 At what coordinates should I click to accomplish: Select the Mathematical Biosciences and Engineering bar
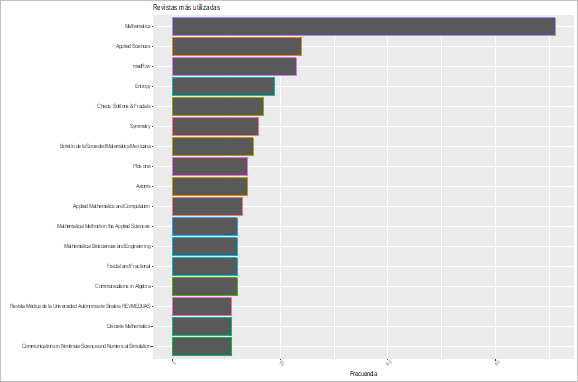(205, 246)
